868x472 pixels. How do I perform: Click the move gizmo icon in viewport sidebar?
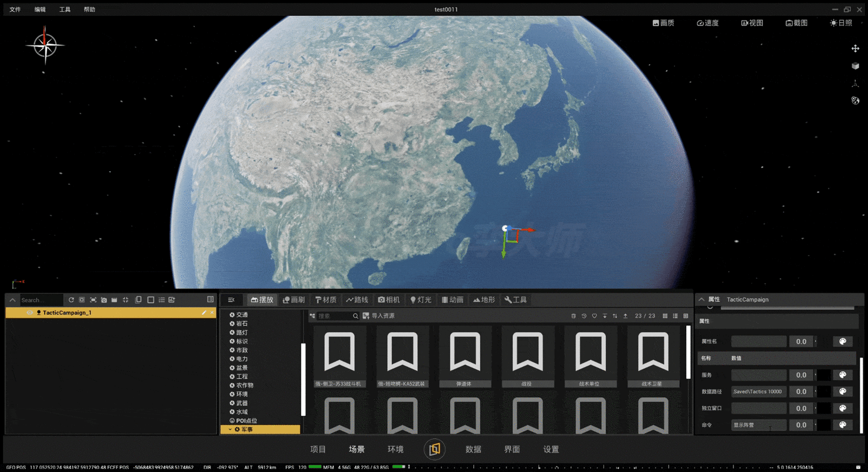(855, 48)
